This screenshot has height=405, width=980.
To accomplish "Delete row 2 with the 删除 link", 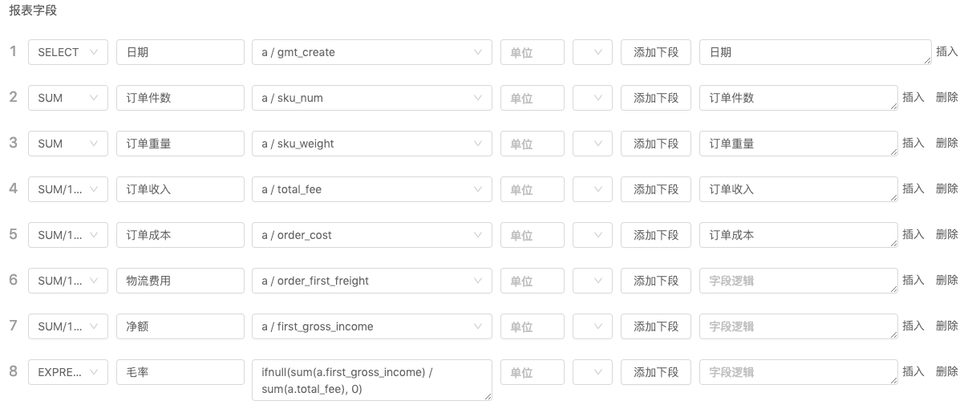I will tap(947, 97).
